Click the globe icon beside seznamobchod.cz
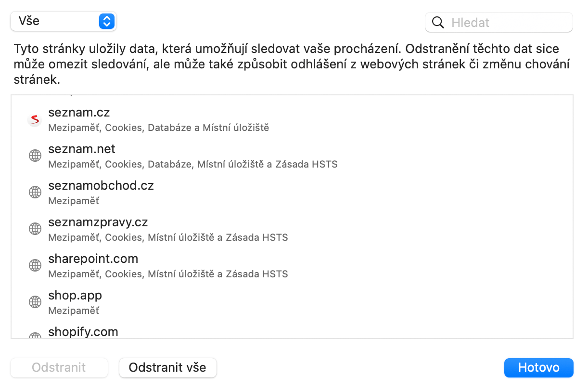 click(x=35, y=193)
